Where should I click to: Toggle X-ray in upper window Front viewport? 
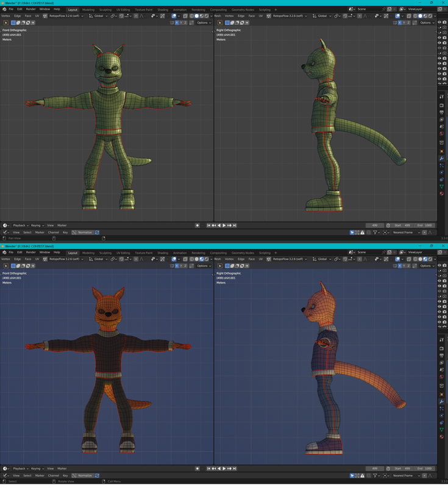coord(185,16)
